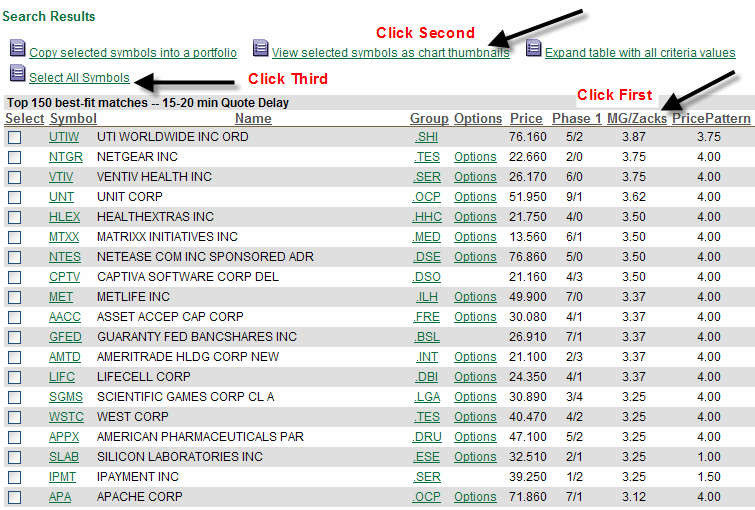Open Options link for UNT row

pyautogui.click(x=475, y=196)
